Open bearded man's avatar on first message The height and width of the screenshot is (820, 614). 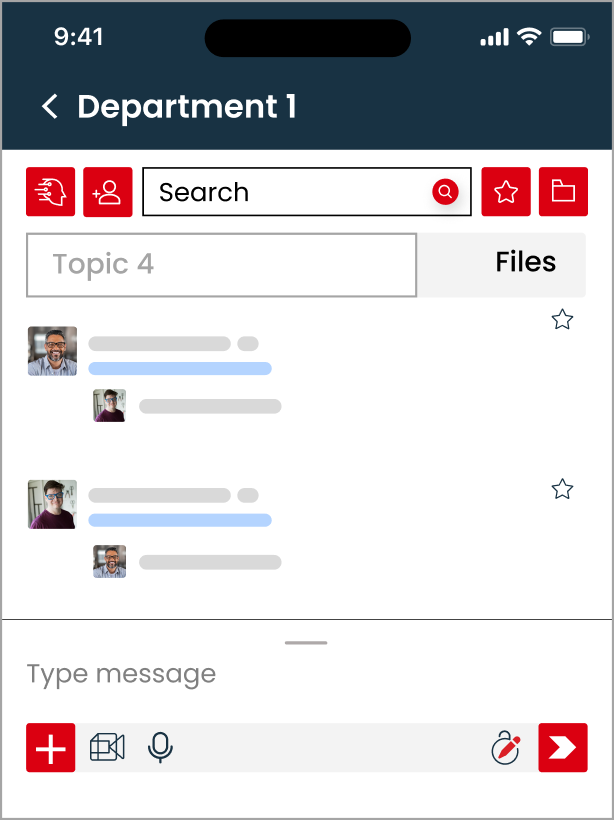click(52, 351)
